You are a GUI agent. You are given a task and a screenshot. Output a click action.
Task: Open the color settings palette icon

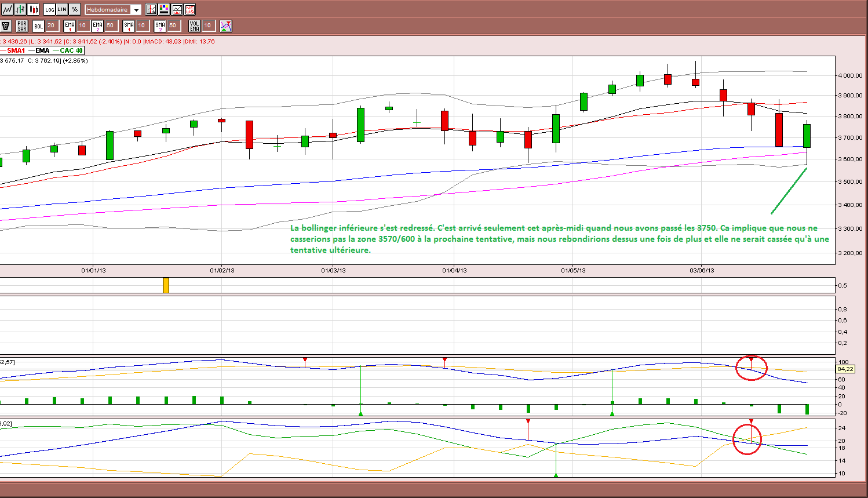tap(164, 9)
